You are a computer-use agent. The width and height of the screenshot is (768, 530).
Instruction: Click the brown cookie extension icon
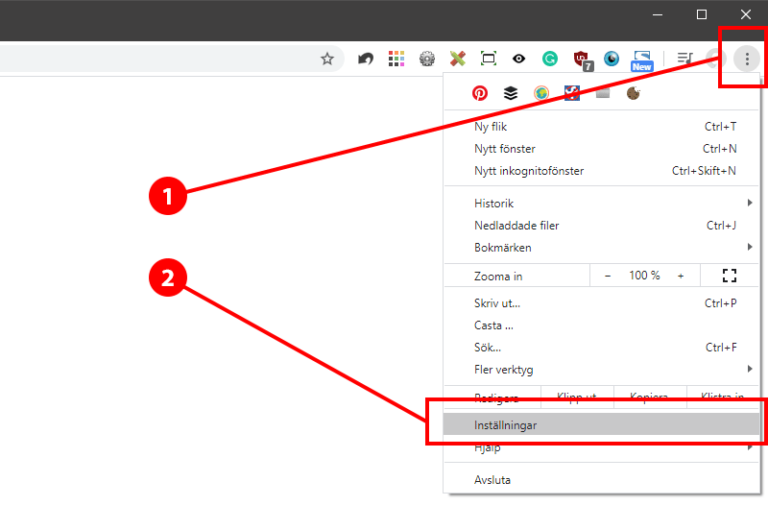(x=633, y=93)
